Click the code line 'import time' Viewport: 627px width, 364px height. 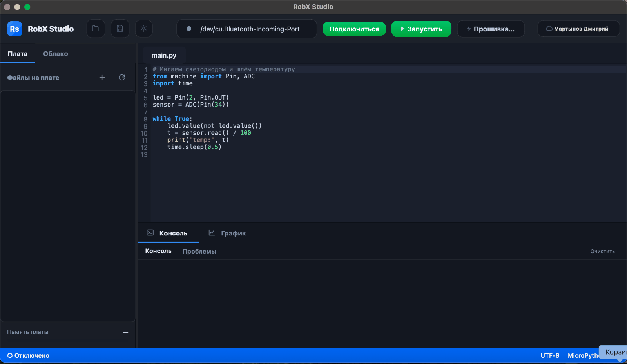[172, 83]
